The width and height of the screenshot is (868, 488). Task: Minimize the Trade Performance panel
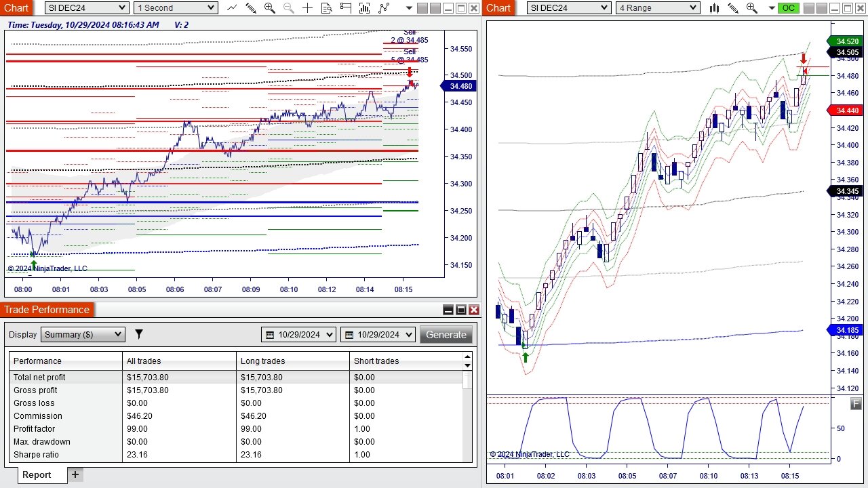[448, 310]
